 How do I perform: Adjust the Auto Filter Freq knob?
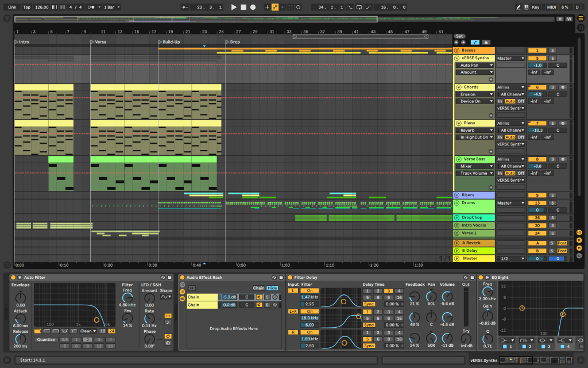click(127, 297)
